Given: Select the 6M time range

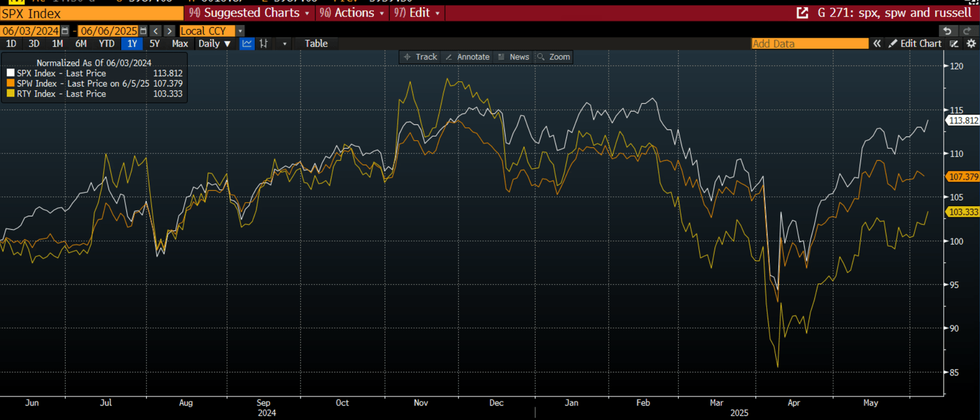Looking at the screenshot, I should [80, 43].
